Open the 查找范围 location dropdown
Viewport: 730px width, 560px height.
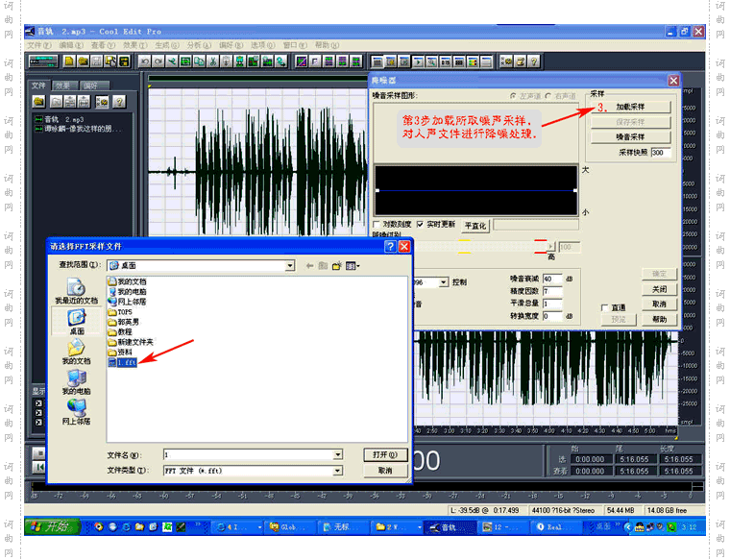(x=290, y=266)
